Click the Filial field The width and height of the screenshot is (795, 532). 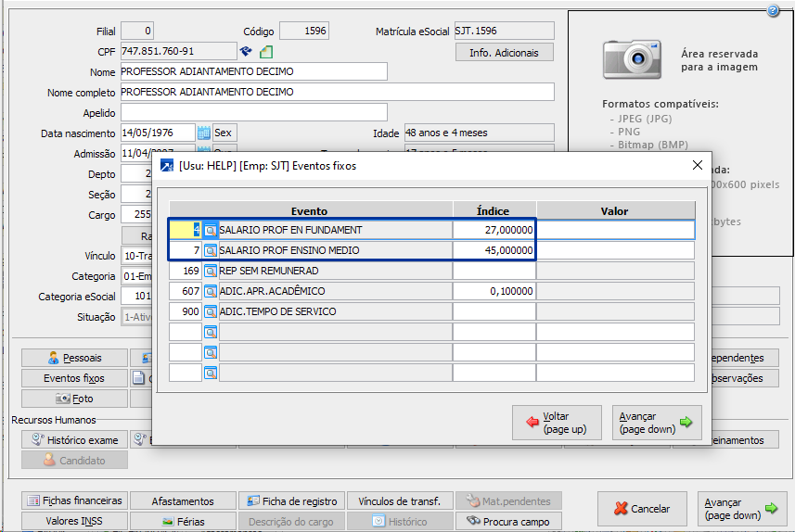(x=137, y=31)
